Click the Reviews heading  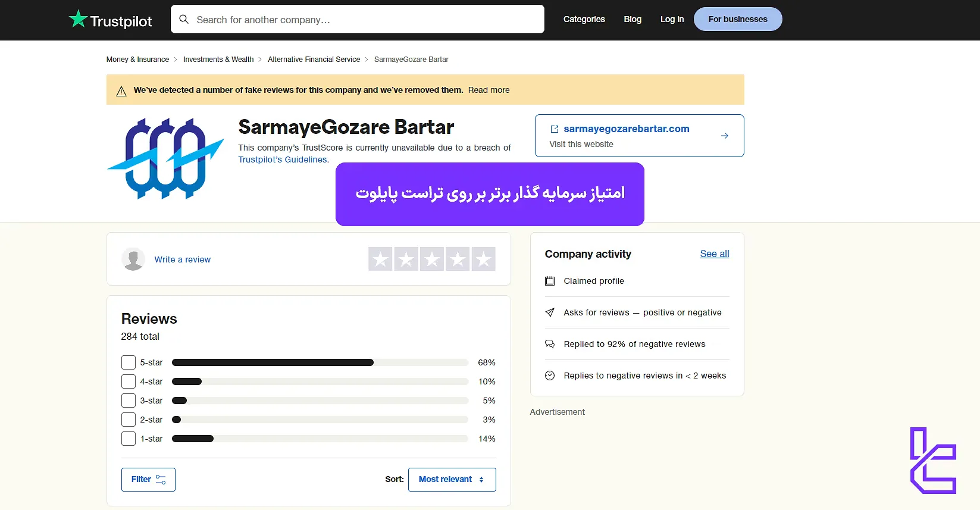[x=149, y=319]
